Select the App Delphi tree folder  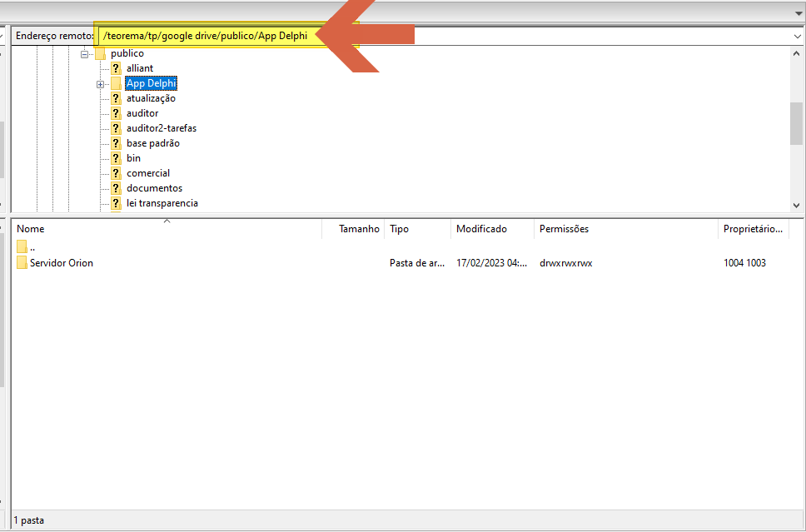152,83
